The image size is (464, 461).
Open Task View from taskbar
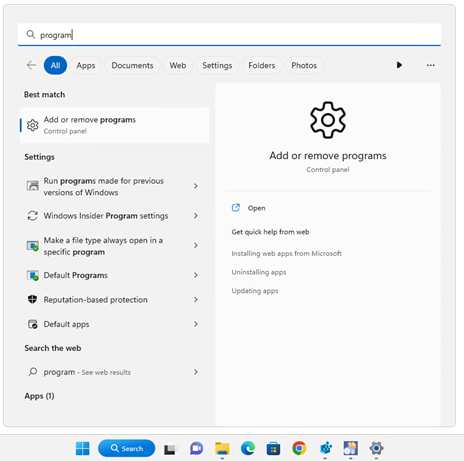tap(170, 449)
